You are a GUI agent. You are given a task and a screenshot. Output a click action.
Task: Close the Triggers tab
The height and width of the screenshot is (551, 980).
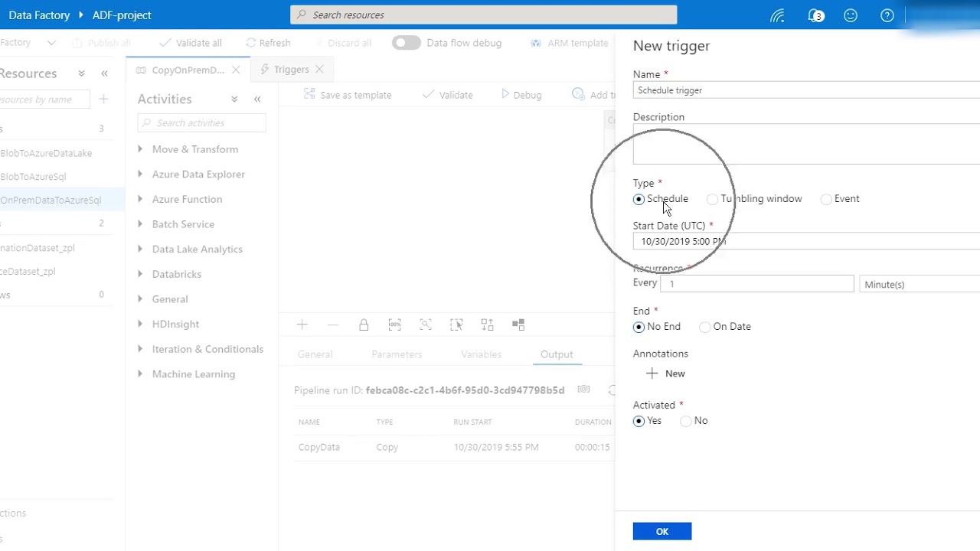point(319,70)
